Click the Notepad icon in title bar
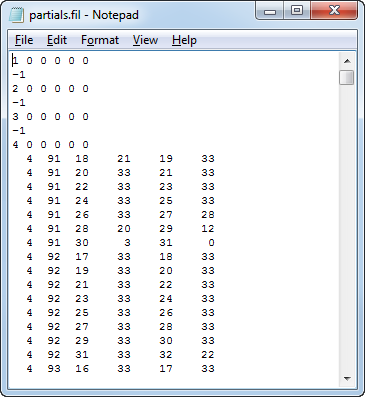 coord(16,15)
